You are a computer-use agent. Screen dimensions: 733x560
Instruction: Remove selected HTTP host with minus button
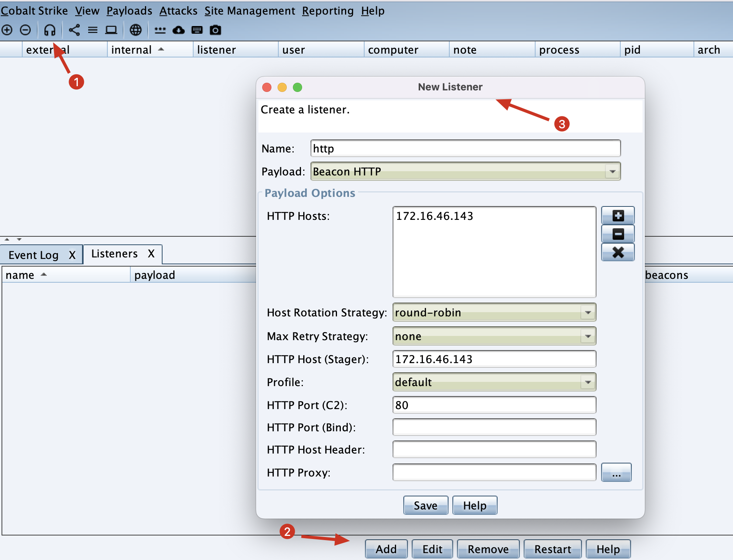tap(618, 234)
